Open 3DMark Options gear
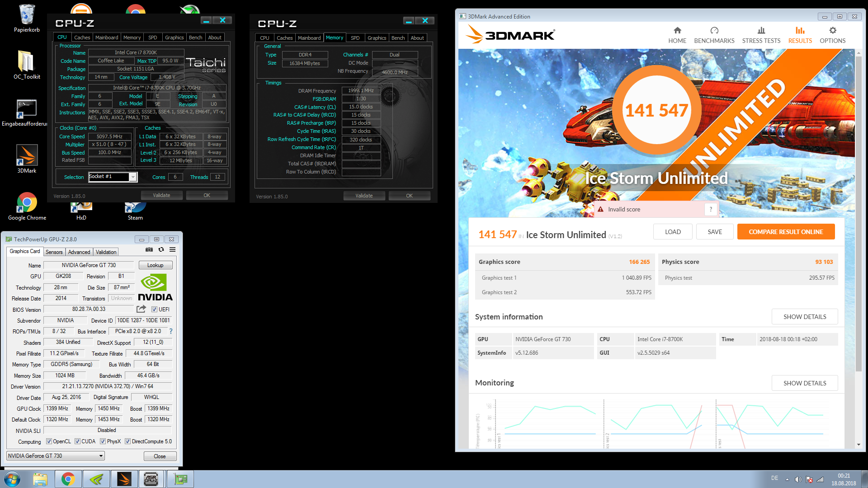 coord(832,35)
